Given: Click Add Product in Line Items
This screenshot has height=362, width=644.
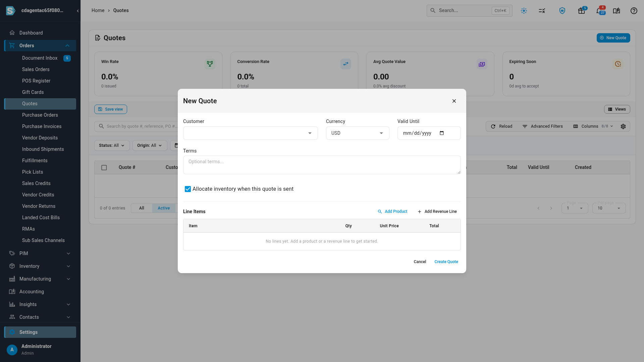Looking at the screenshot, I should (x=392, y=212).
